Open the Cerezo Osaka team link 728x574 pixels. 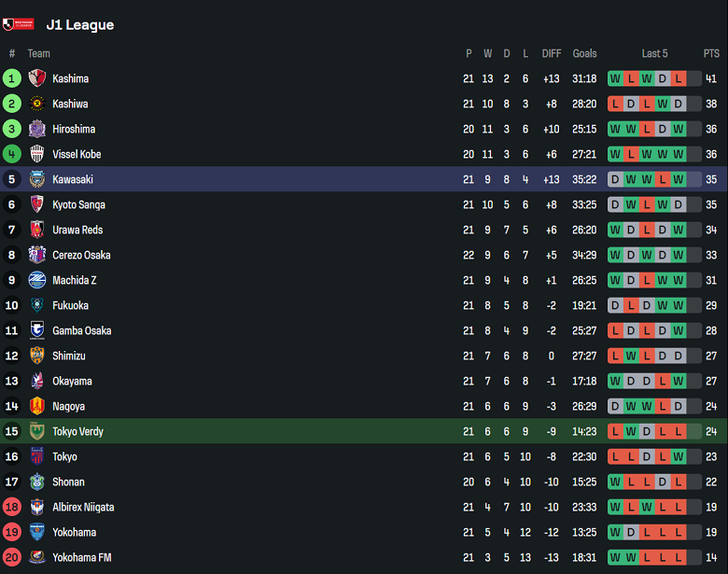tap(81, 255)
